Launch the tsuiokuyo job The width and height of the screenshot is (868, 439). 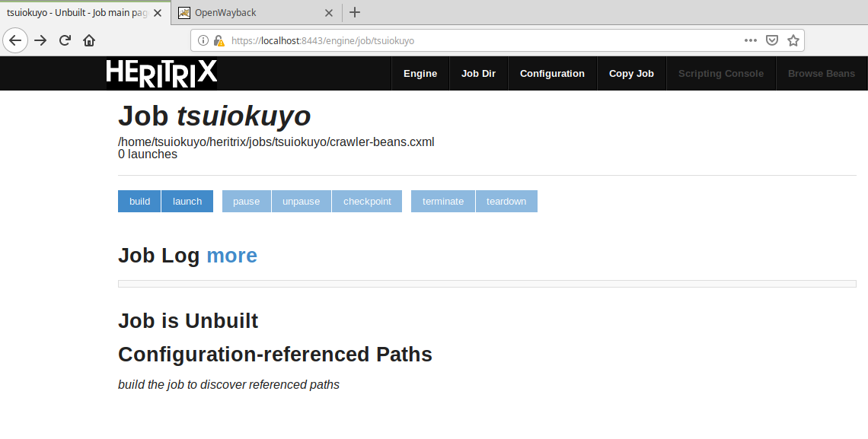coord(187,201)
